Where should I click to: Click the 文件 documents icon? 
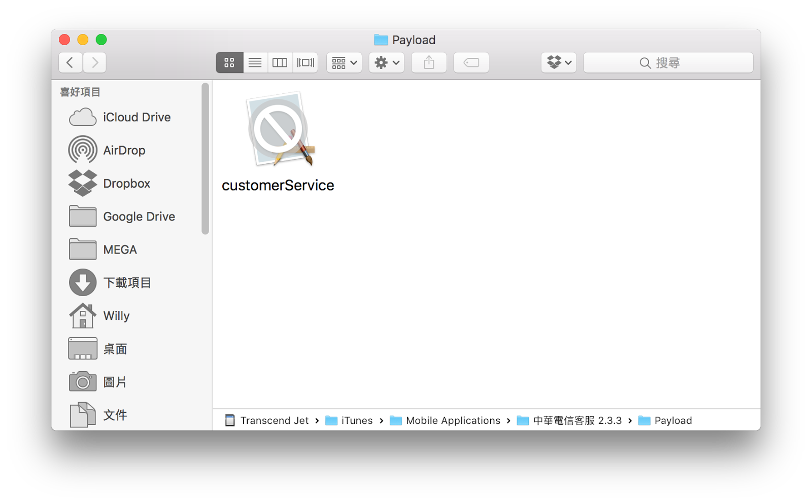click(83, 415)
